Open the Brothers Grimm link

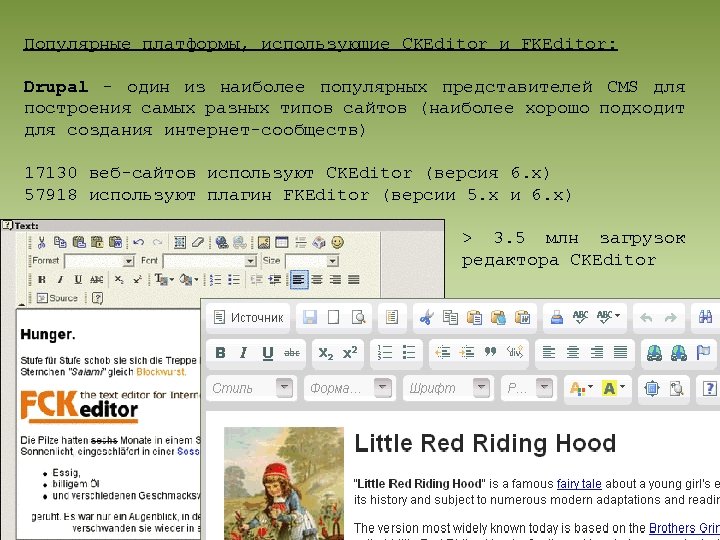[684, 528]
